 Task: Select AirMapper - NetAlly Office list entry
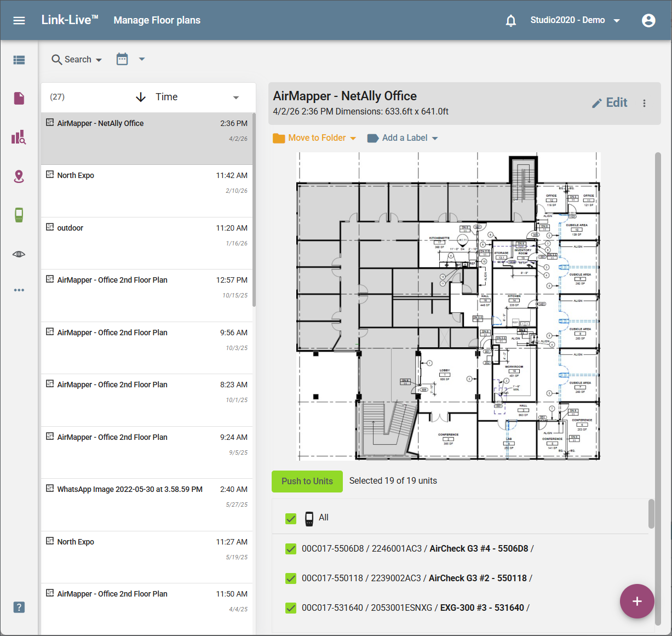(147, 139)
